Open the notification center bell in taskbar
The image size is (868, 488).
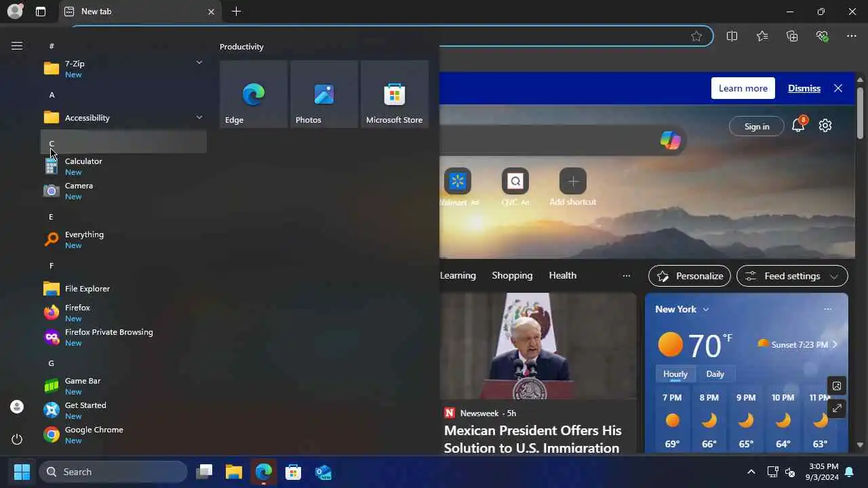point(849,472)
